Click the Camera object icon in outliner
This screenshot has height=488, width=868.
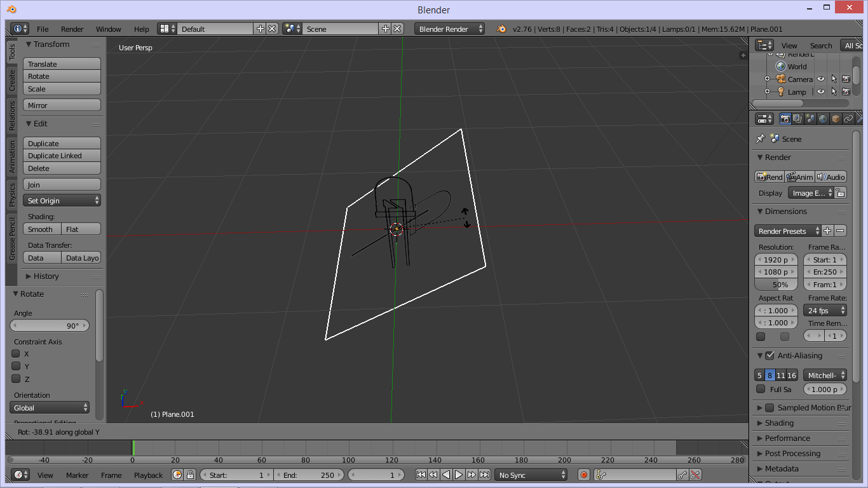click(781, 79)
